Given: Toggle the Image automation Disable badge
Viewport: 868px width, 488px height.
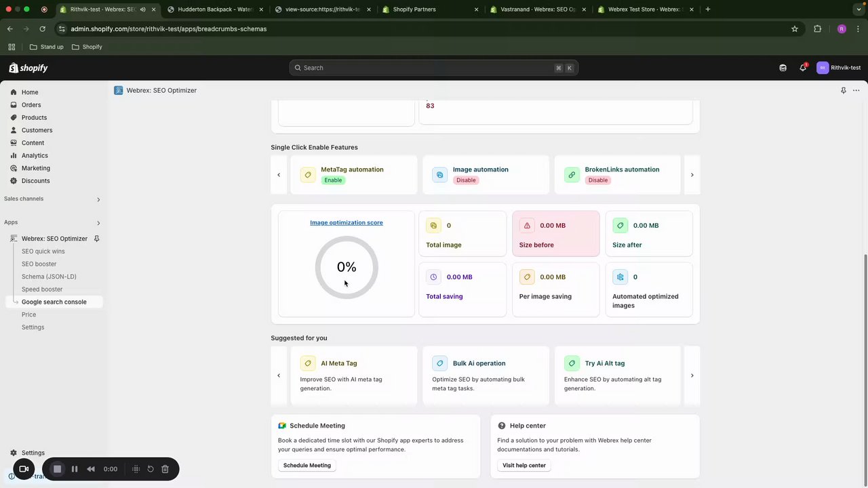Looking at the screenshot, I should 466,180.
